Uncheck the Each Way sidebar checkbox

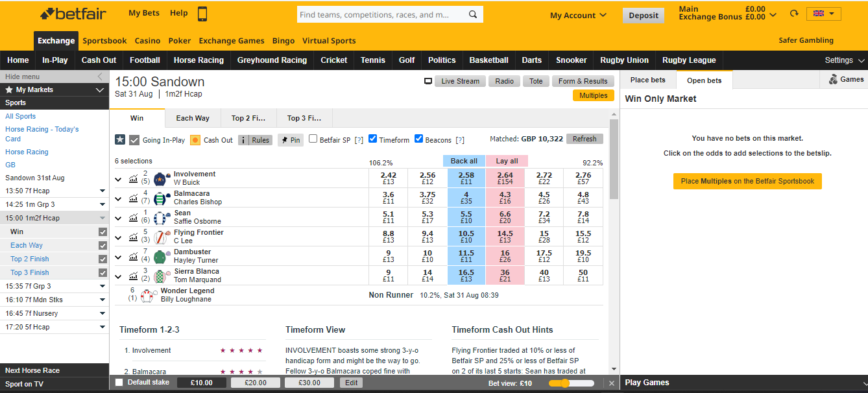click(102, 245)
